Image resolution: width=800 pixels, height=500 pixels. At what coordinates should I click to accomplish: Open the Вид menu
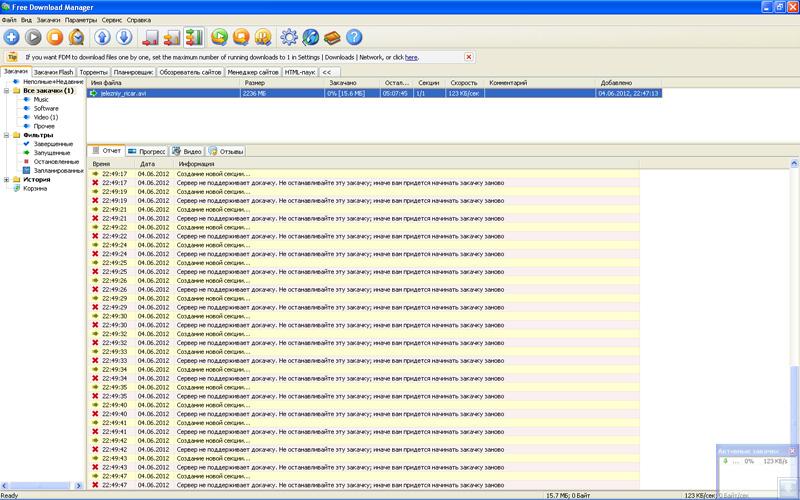26,20
